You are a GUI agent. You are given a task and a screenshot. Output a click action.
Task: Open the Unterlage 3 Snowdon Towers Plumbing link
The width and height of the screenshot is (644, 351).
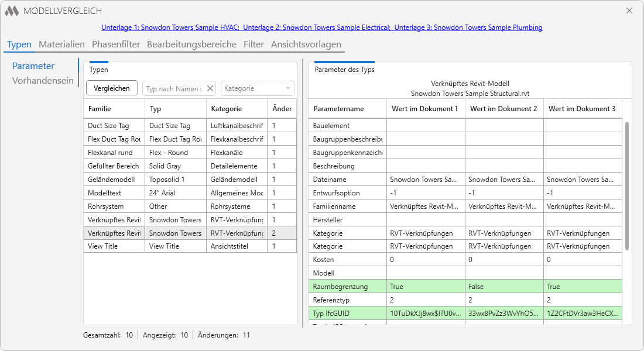(x=468, y=27)
